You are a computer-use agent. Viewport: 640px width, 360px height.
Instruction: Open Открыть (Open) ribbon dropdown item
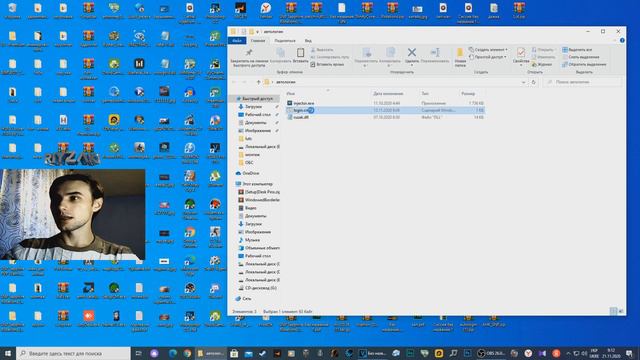tap(543, 50)
